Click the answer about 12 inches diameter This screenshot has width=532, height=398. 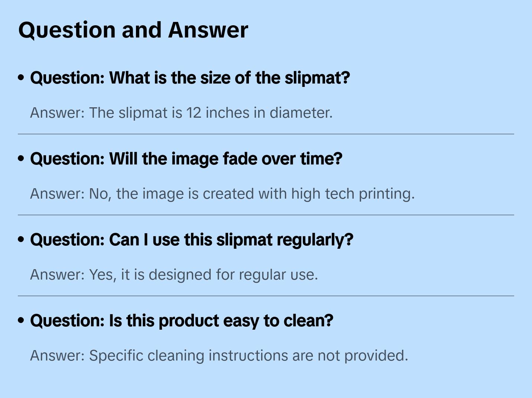click(181, 113)
